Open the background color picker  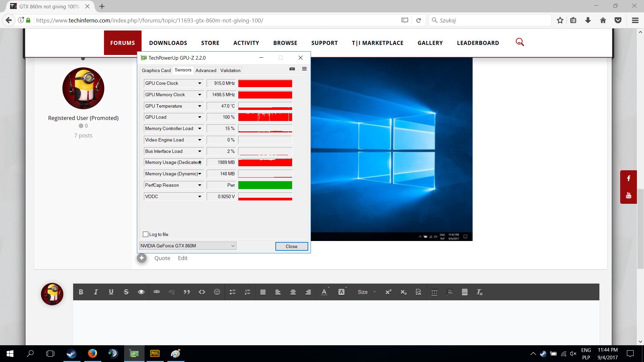pos(342,292)
